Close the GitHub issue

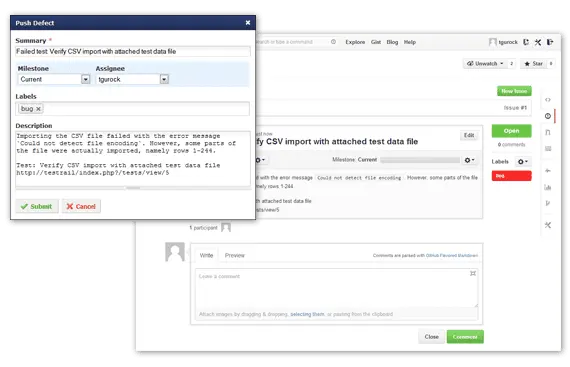431,337
